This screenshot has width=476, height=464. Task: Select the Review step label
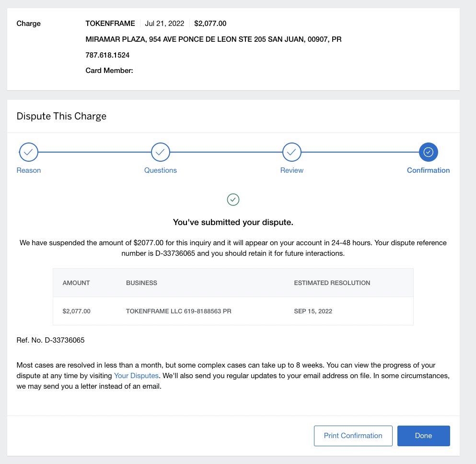291,170
